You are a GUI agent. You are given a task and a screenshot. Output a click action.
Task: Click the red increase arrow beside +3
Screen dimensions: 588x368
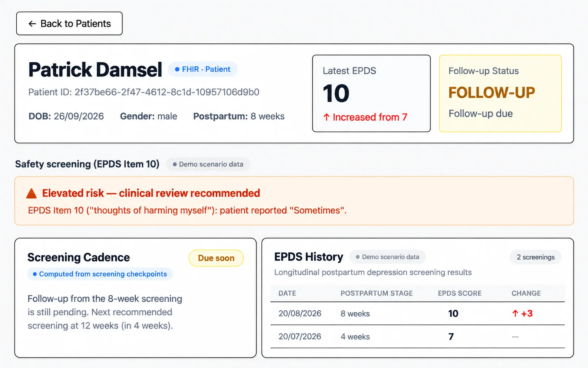pyautogui.click(x=515, y=313)
